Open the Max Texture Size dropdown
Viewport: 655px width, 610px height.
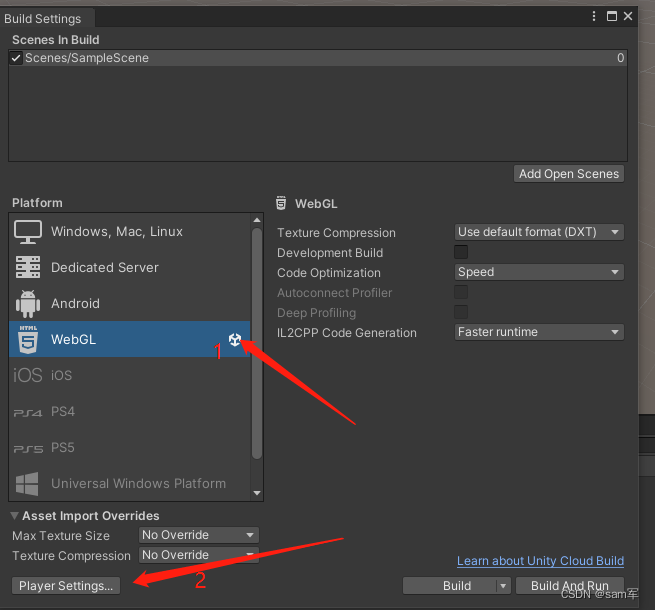pyautogui.click(x=198, y=535)
